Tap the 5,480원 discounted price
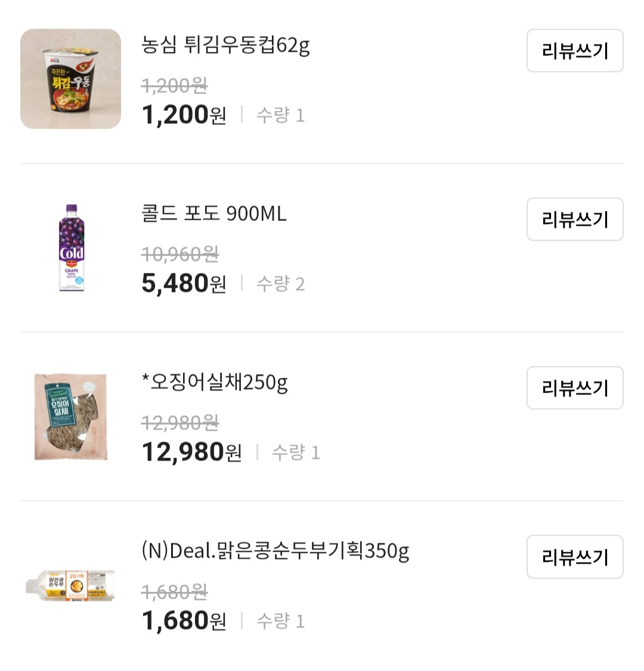The width and height of the screenshot is (644, 671). (184, 283)
